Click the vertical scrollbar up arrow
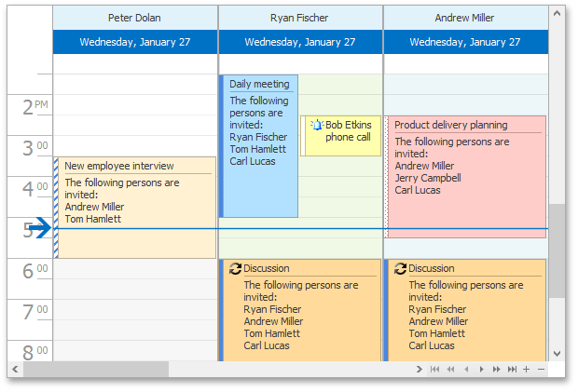Screen dimensions: 578x392 coord(557,14)
